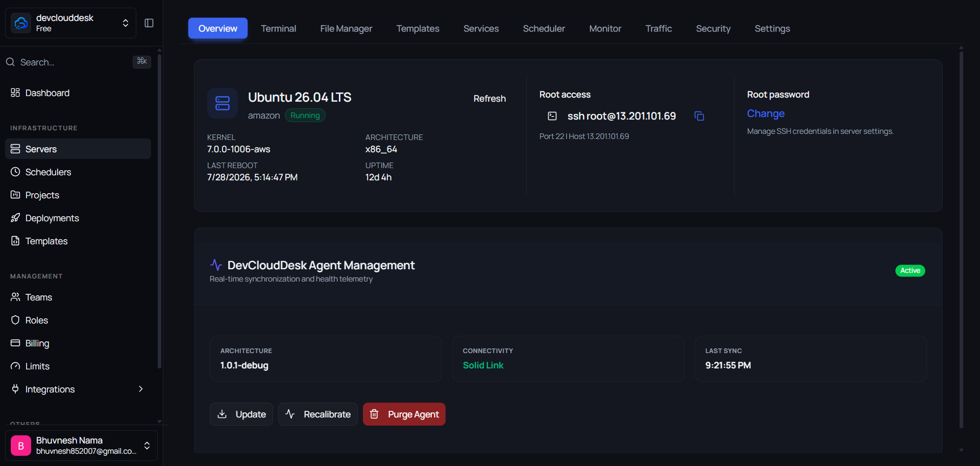Click the user avatar letter B
980x466 pixels.
tap(21, 446)
